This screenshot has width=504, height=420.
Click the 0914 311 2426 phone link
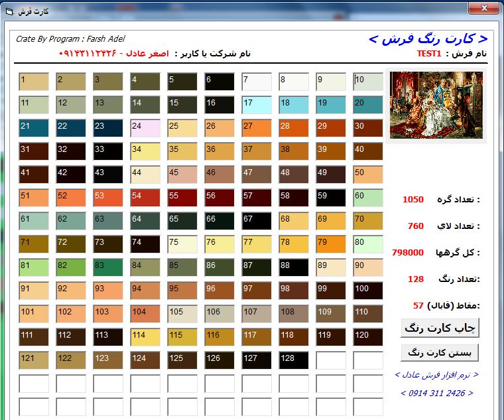[x=436, y=393]
